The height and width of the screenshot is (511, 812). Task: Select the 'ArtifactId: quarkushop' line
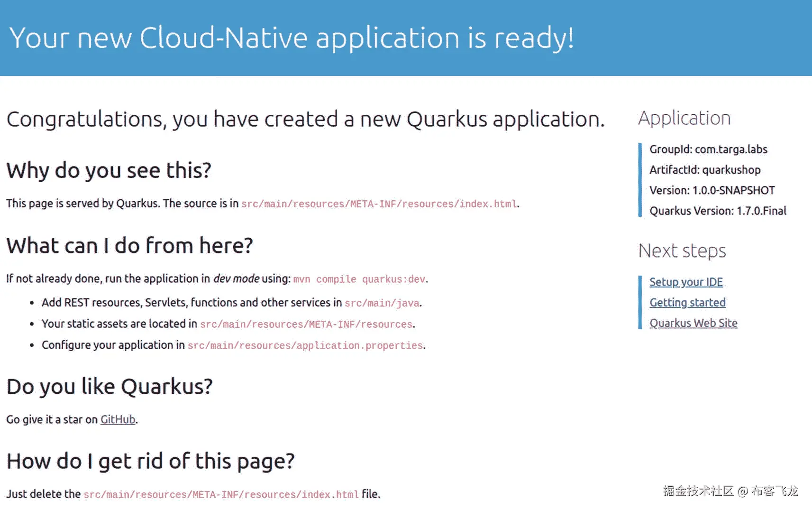(x=705, y=170)
